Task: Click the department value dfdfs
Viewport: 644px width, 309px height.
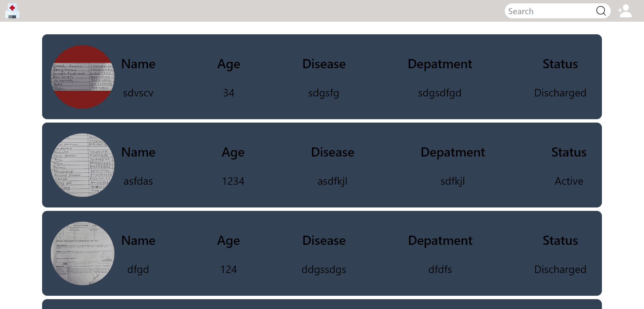Action: point(440,269)
